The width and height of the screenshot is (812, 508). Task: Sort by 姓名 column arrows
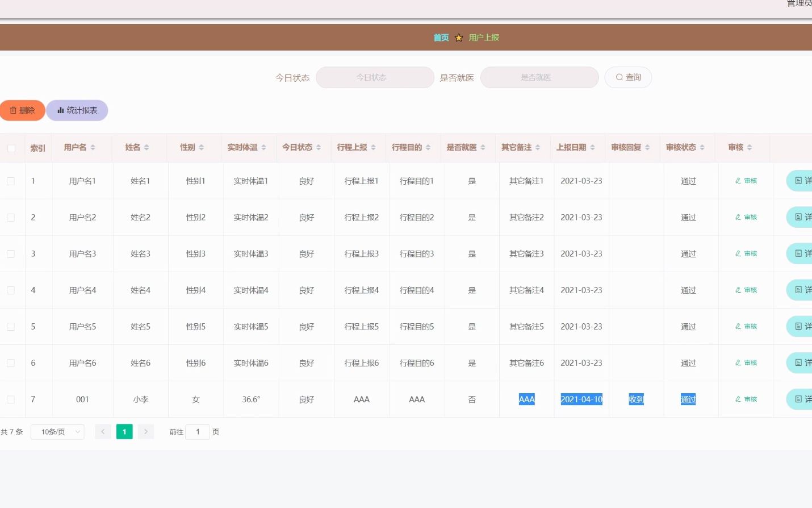147,148
